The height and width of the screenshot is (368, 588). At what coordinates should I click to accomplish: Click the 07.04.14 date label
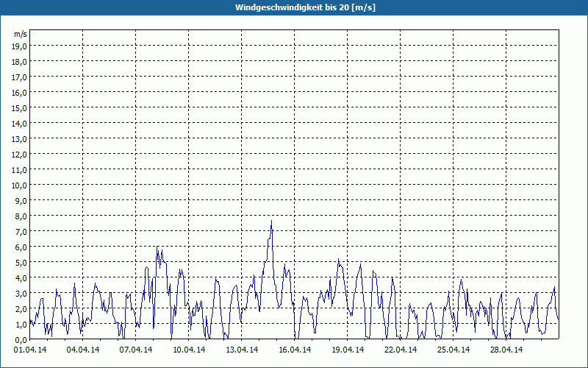tap(136, 350)
